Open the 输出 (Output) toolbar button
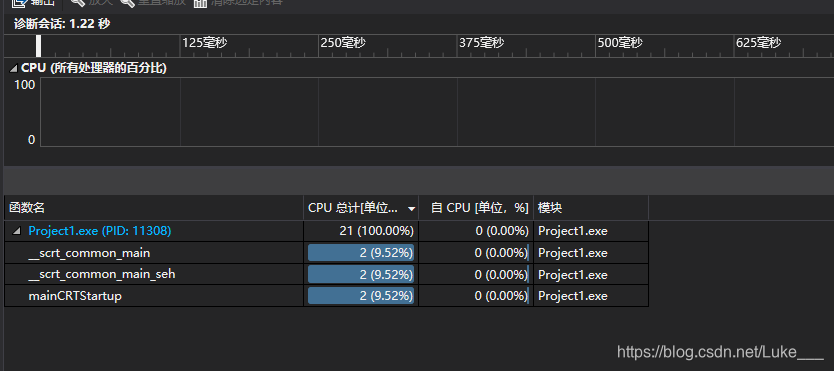834x371 pixels. click(34, 3)
